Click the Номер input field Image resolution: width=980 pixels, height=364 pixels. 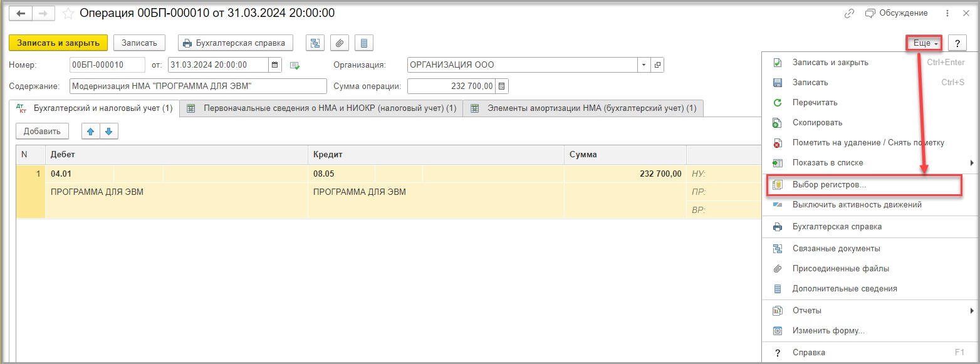107,65
